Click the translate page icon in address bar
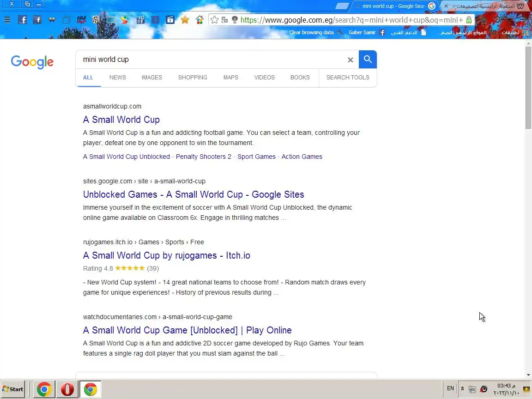The image size is (532, 399). click(x=224, y=20)
